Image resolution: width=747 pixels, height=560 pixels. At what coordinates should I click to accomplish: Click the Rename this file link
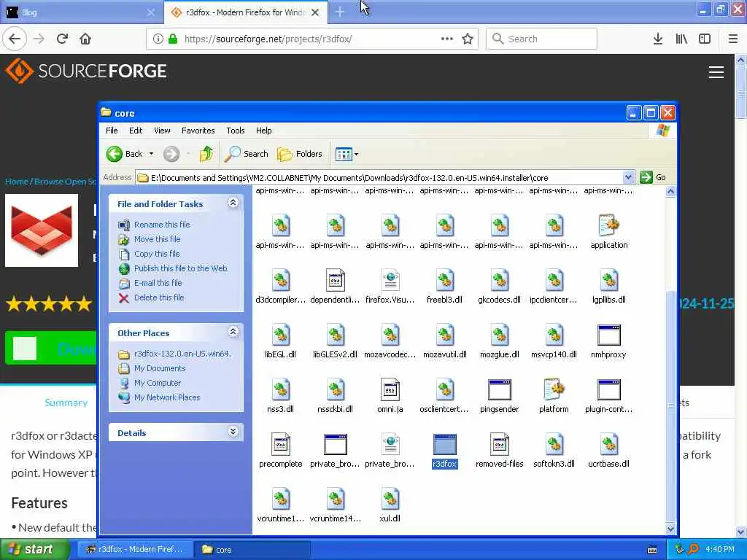pyautogui.click(x=161, y=225)
